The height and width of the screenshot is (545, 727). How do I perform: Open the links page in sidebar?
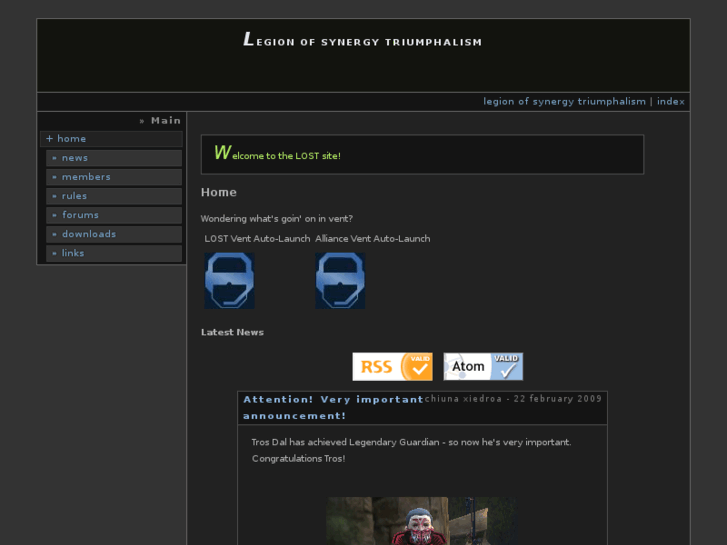[x=114, y=253]
